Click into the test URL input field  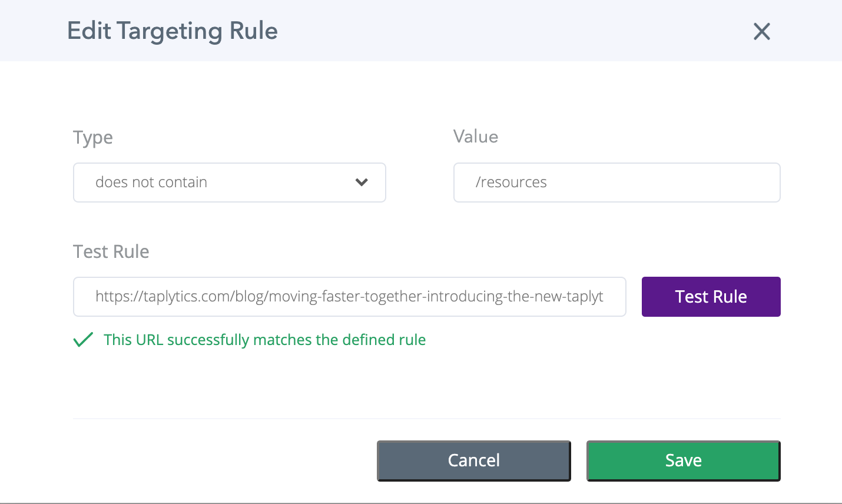coord(349,297)
